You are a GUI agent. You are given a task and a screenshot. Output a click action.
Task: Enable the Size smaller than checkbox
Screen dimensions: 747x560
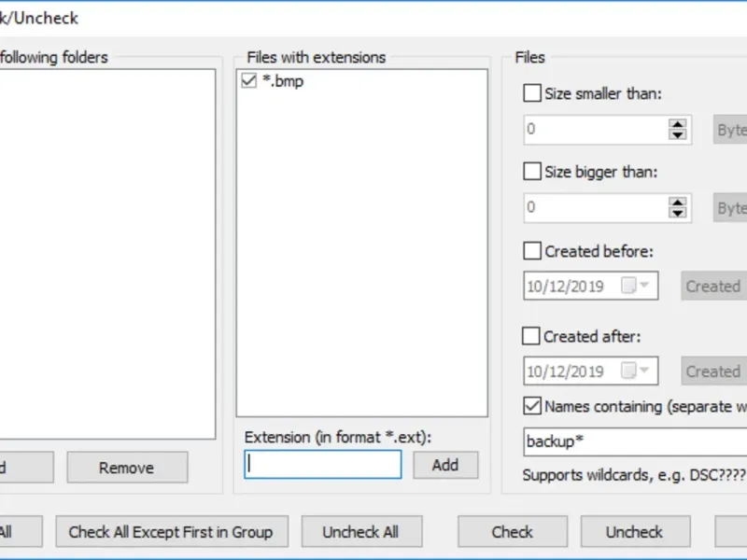(x=532, y=93)
